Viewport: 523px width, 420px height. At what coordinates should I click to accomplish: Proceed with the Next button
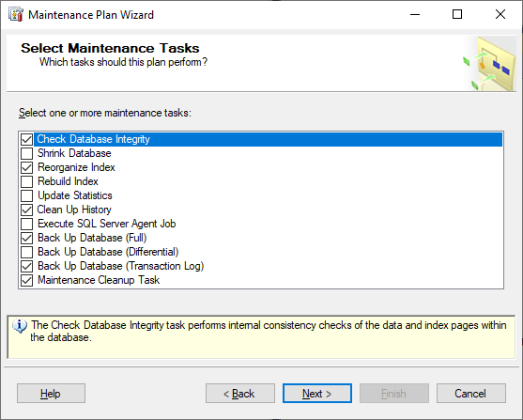(317, 394)
